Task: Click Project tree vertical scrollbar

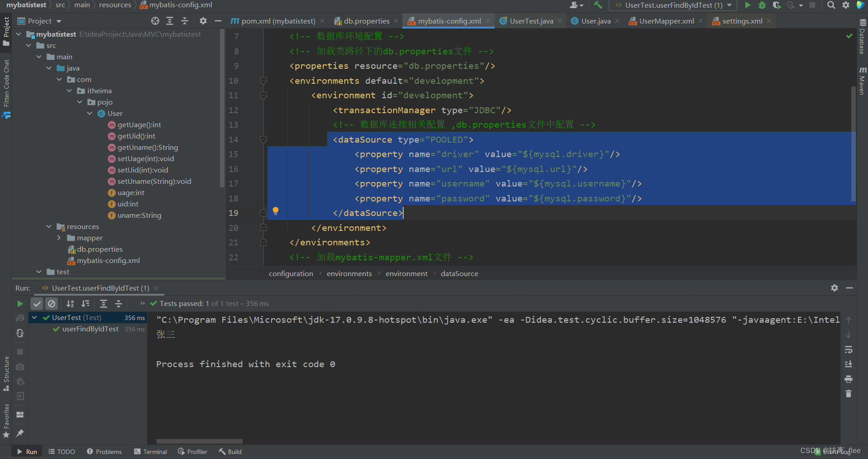Action: click(222, 108)
